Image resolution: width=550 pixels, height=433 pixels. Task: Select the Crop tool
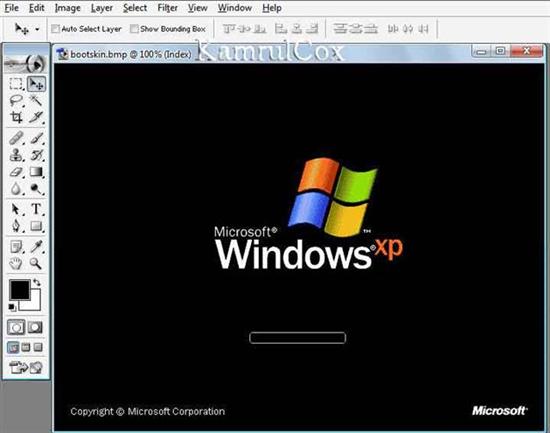[16, 117]
